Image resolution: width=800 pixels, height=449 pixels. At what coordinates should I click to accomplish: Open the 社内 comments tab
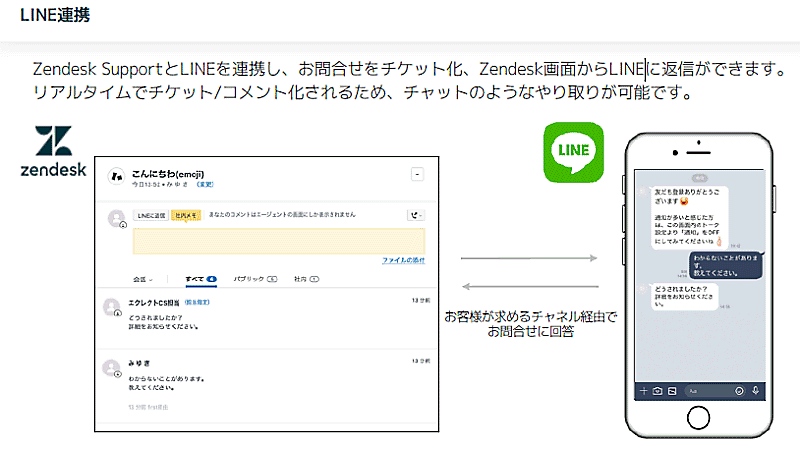[x=301, y=278]
